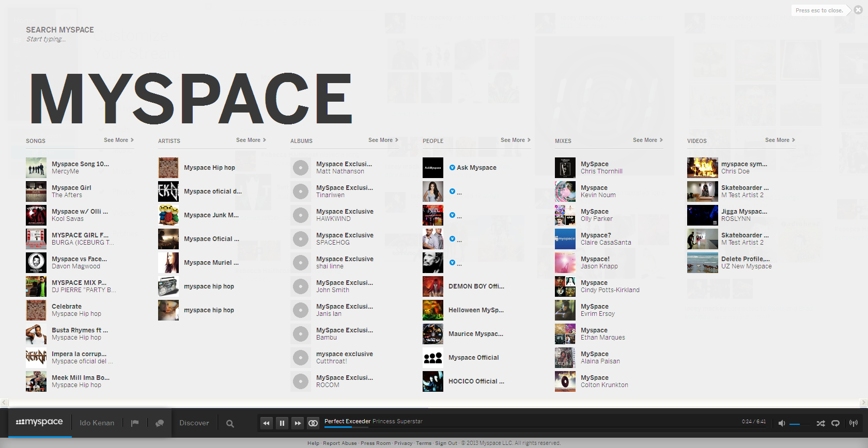Viewport: 868px width, 448px height.
Task: Open the Terms footer link
Action: pyautogui.click(x=424, y=443)
